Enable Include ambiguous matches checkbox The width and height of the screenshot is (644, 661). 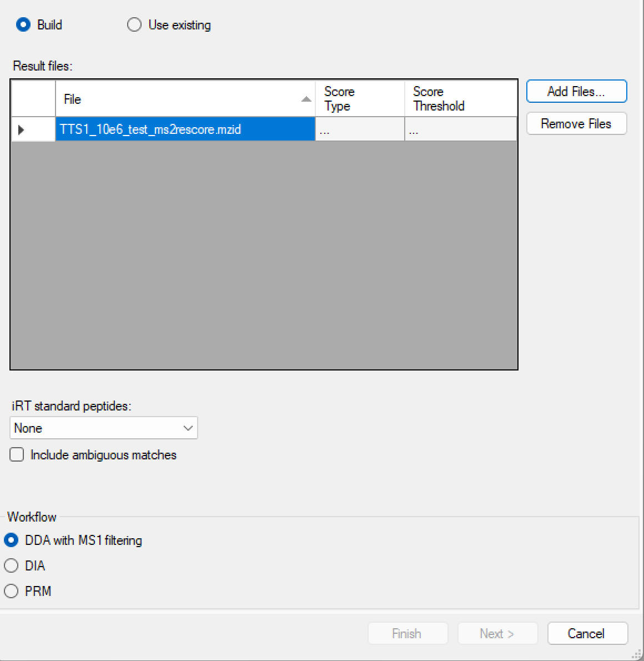[17, 455]
